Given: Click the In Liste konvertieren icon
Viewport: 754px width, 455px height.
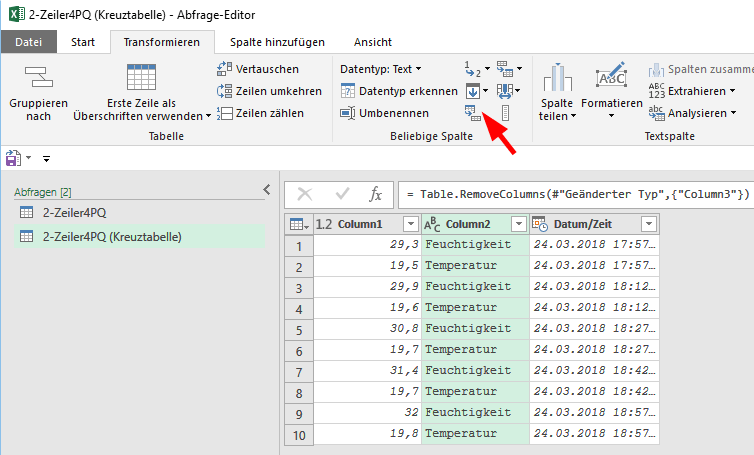Looking at the screenshot, I should click(x=505, y=113).
